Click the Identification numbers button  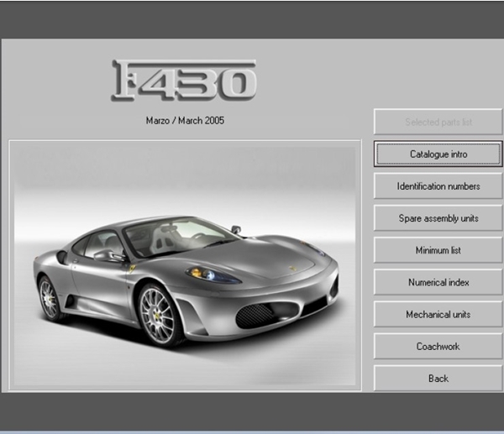click(x=438, y=186)
